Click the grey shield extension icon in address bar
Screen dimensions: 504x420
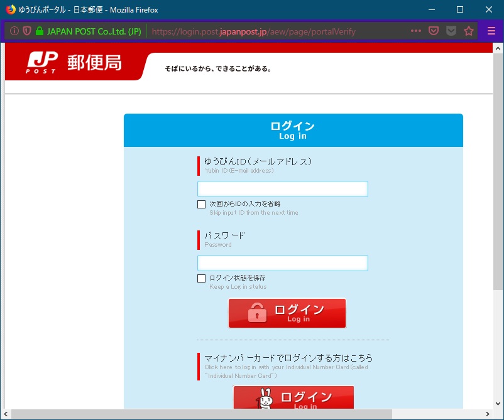tap(451, 31)
